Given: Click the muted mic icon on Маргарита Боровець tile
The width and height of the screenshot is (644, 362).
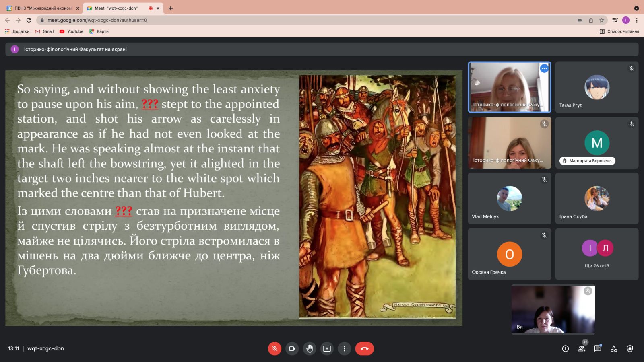Looking at the screenshot, I should 632,124.
